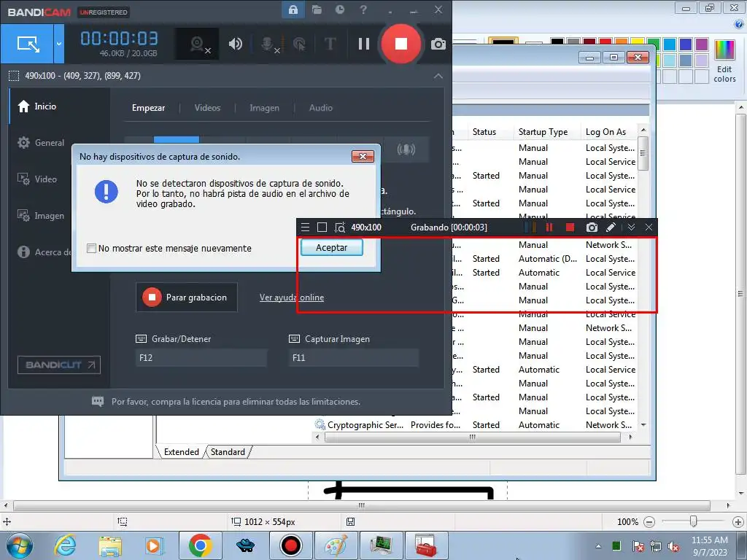Click Capturar Imagen hotkey field F11
This screenshot has width=747, height=560.
coord(354,357)
